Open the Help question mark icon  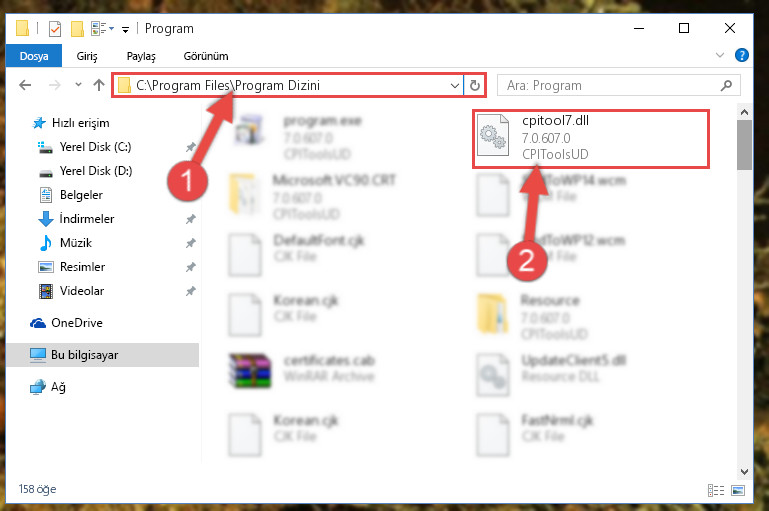tap(742, 55)
